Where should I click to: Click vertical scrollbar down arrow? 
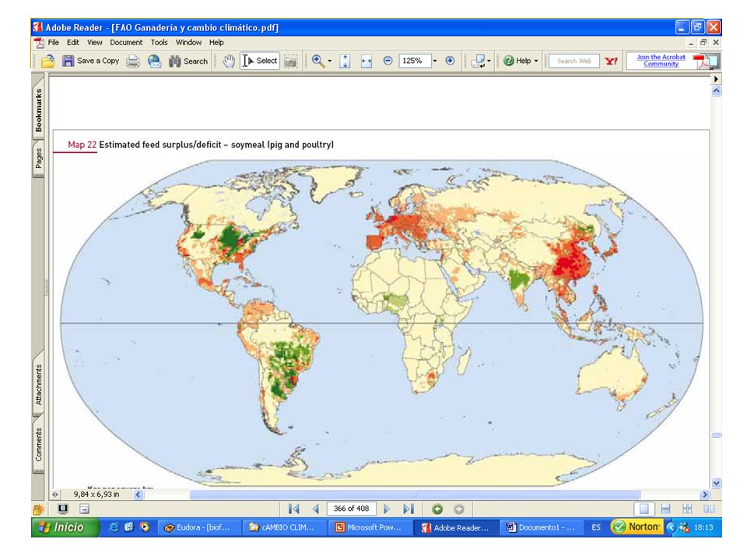coord(716,483)
